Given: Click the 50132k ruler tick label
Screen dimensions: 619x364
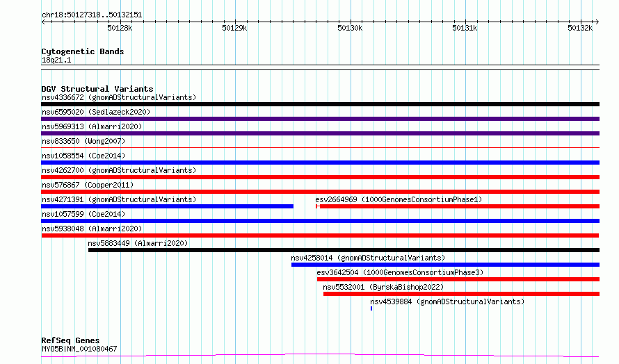Looking at the screenshot, I should click(x=580, y=28).
